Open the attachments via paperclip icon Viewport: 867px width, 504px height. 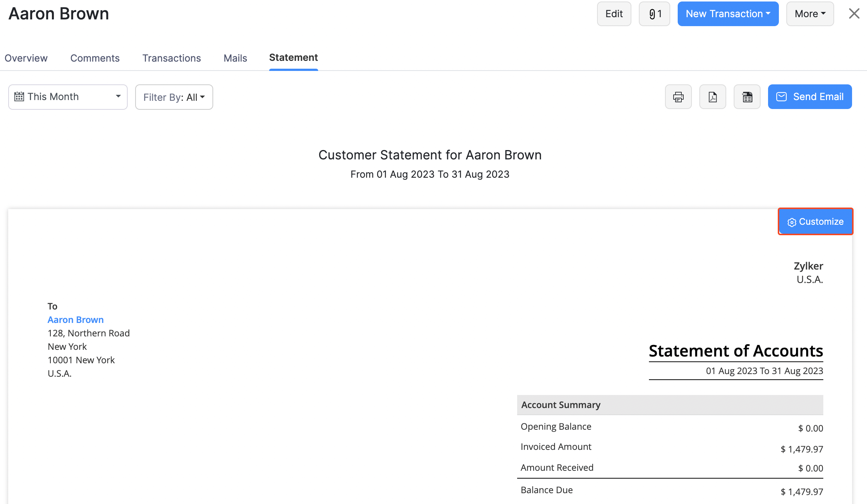coord(654,14)
